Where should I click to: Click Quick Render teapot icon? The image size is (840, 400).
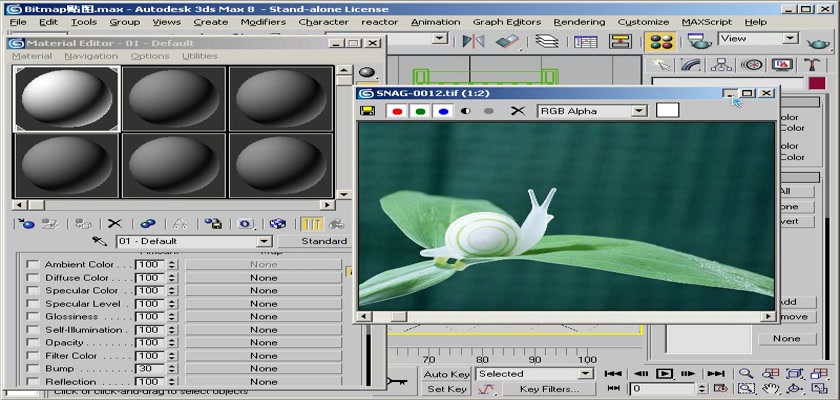(x=818, y=43)
